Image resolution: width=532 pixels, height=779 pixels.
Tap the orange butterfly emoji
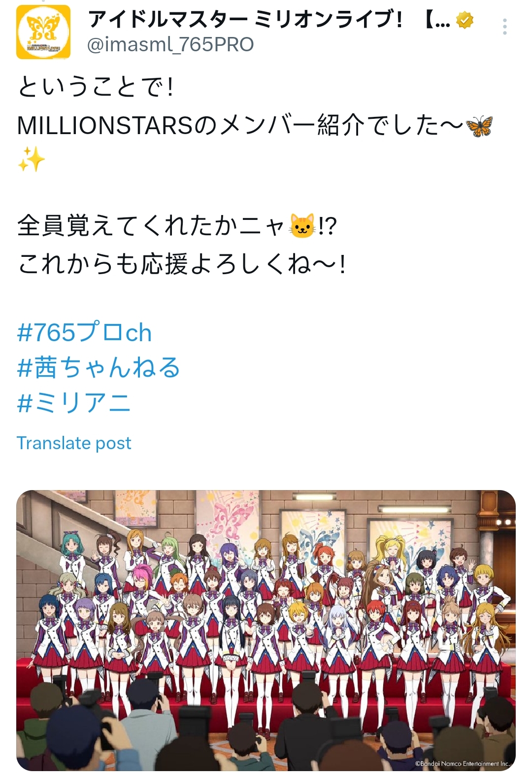[x=479, y=126]
